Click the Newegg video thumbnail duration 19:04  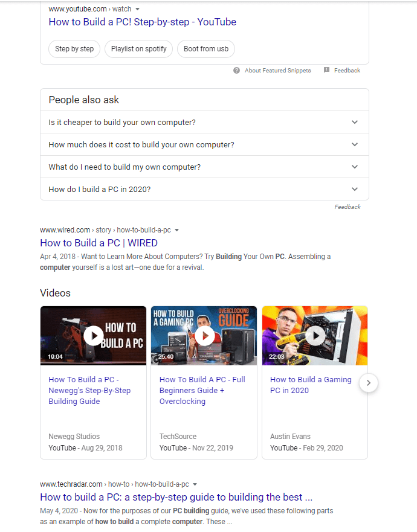click(x=55, y=357)
